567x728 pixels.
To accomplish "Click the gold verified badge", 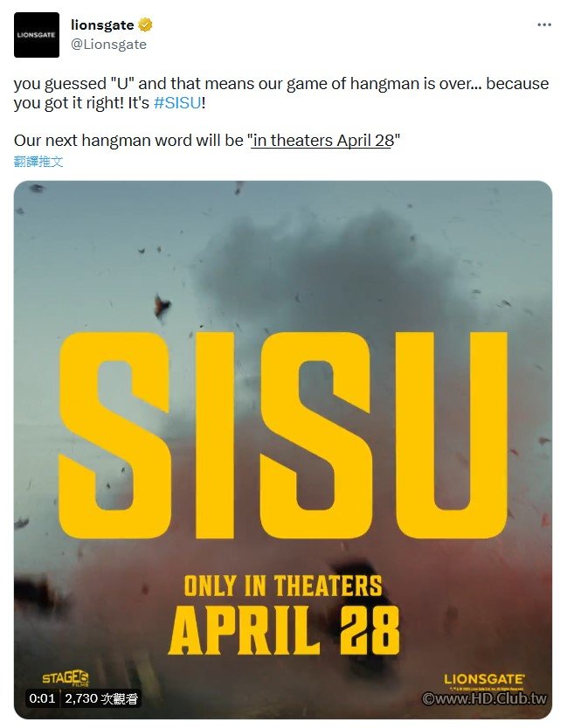I will click(145, 25).
